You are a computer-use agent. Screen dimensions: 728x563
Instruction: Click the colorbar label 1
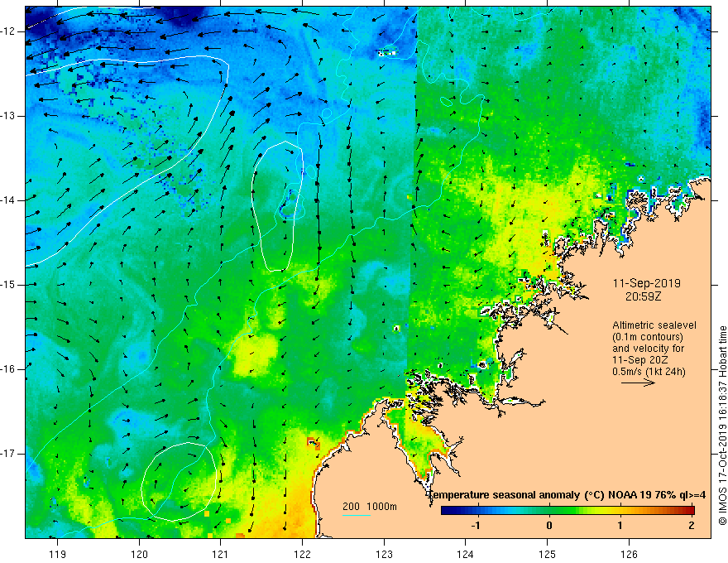point(620,526)
